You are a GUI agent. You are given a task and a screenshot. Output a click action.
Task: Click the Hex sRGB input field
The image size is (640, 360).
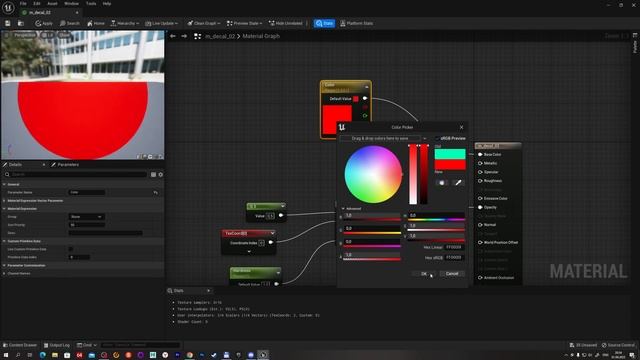(454, 258)
